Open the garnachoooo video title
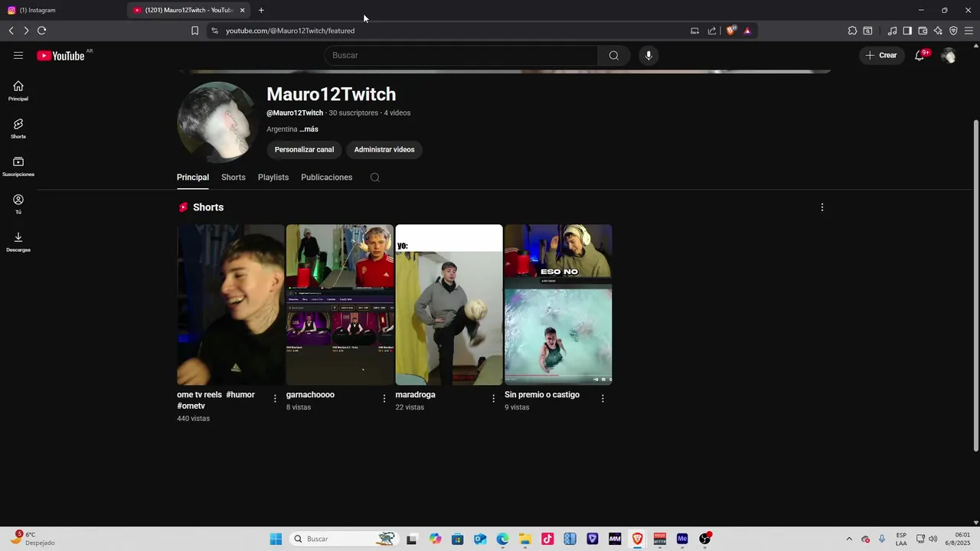Viewport: 980px width, 551px height. tap(310, 395)
